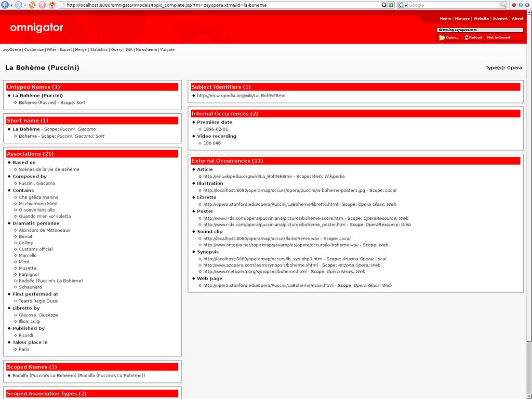Open the 'Illica, Luigi' librettist link

pyautogui.click(x=30, y=321)
